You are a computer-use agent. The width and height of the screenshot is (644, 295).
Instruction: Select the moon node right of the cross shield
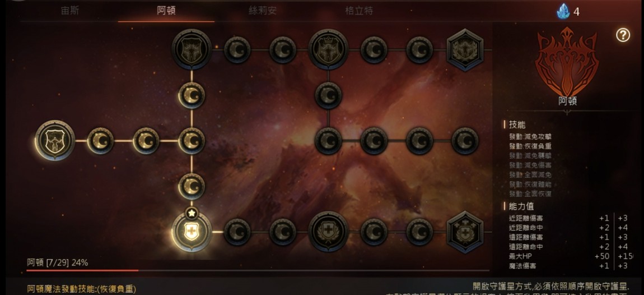(x=237, y=232)
